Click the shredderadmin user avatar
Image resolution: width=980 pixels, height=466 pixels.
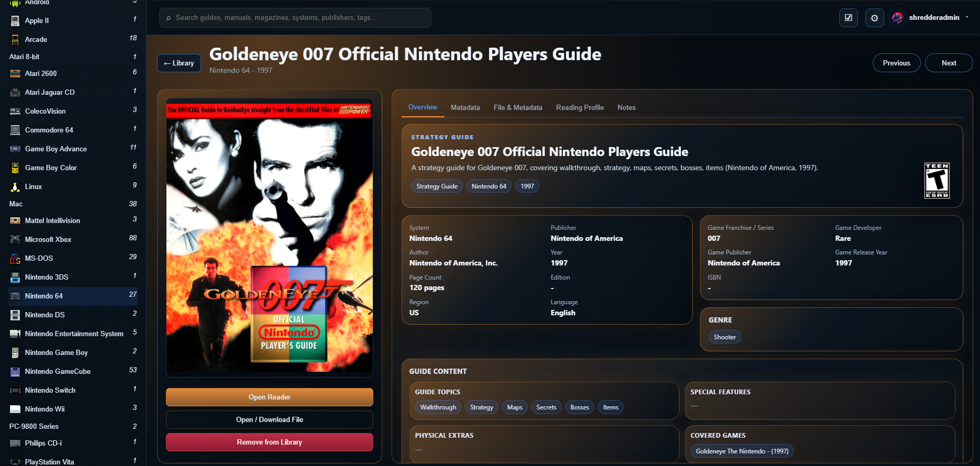pos(897,18)
